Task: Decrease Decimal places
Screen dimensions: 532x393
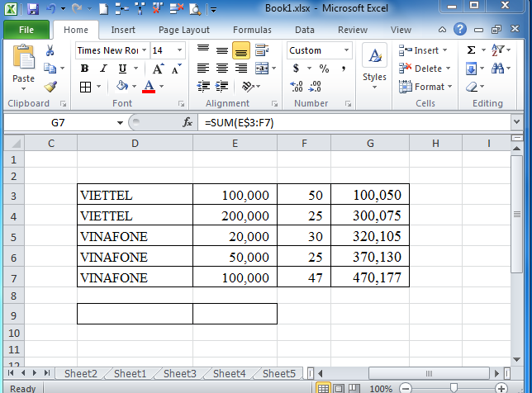Action: [x=315, y=87]
